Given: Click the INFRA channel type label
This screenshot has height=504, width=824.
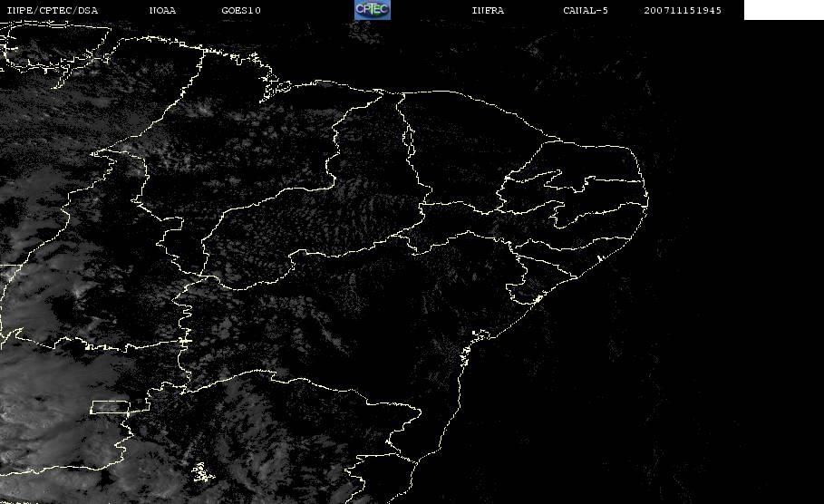Looking at the screenshot, I should [488, 11].
